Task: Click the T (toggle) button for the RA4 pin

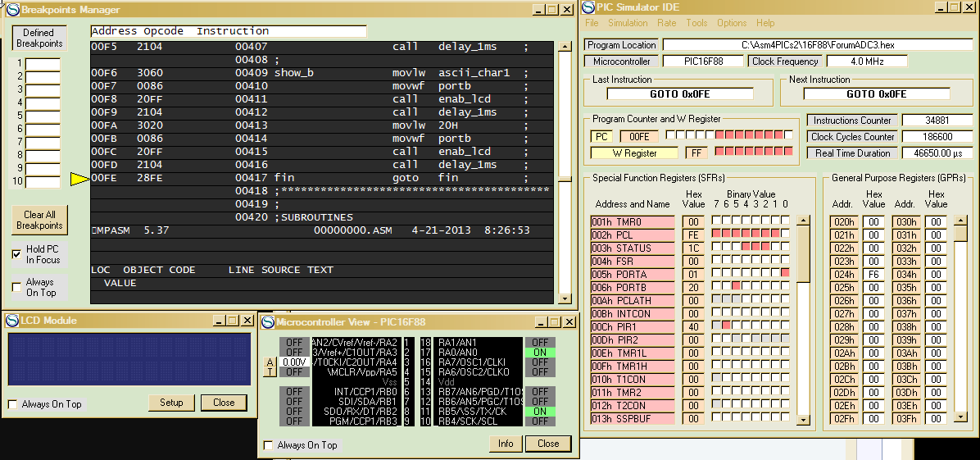Action: pos(270,372)
